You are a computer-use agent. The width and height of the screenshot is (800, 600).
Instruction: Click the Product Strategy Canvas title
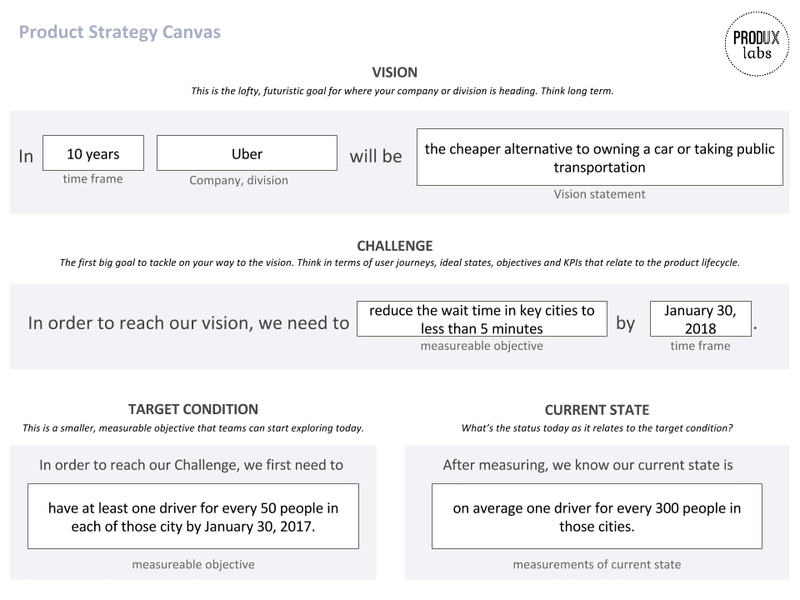[120, 32]
